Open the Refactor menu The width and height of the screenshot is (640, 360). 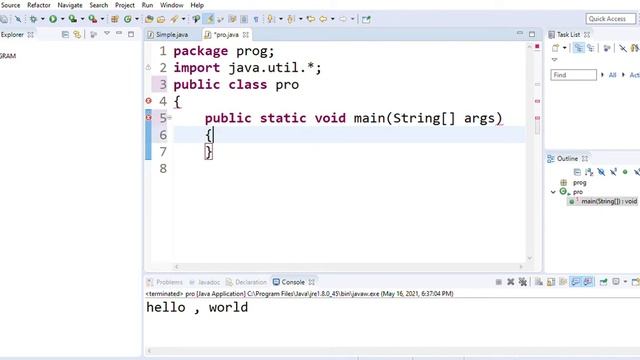coord(39,5)
